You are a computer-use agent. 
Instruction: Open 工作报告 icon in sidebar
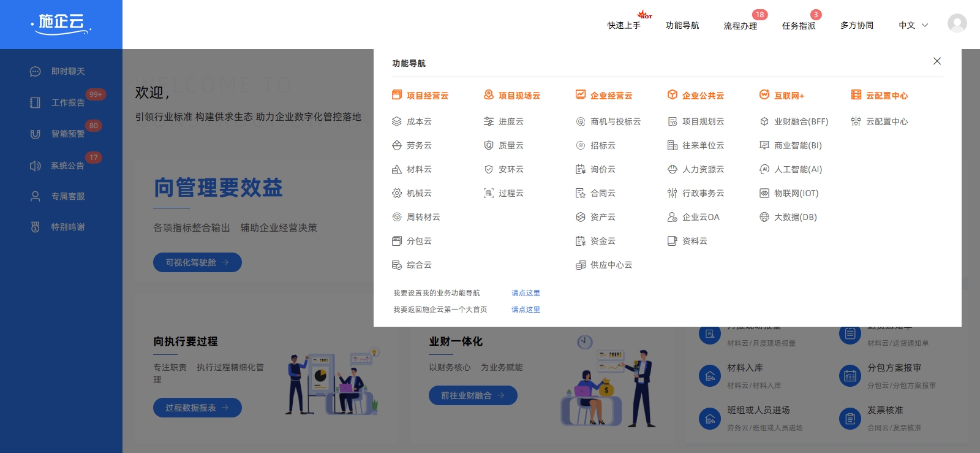pos(36,102)
